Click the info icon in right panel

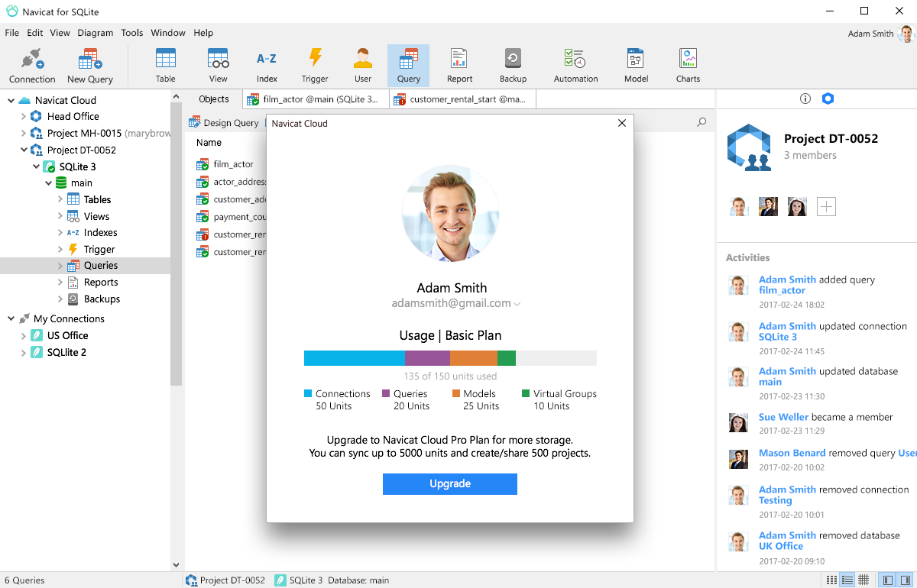[805, 99]
